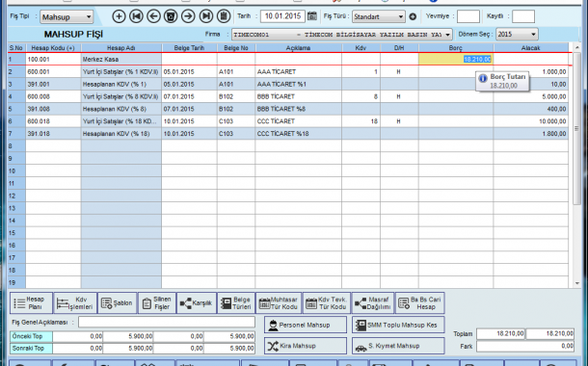The width and height of the screenshot is (588, 366).
Task: Click the Belge No column header
Action: click(236, 48)
